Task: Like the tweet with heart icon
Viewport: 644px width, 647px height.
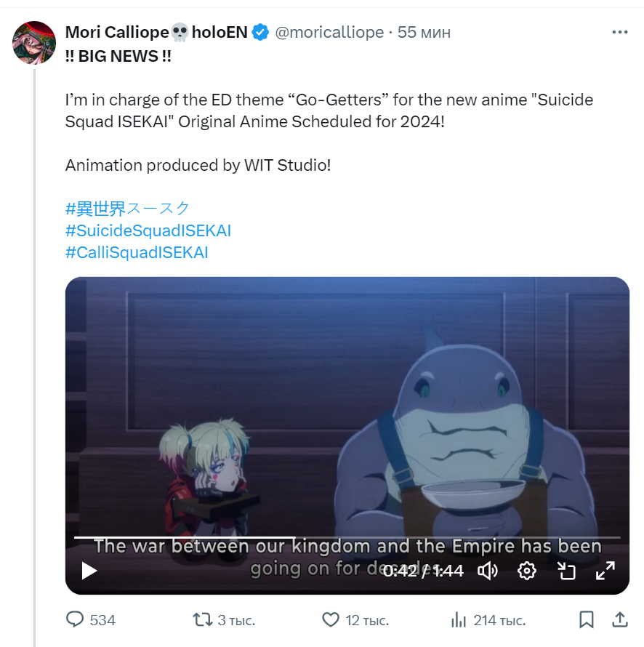Action: [x=331, y=620]
